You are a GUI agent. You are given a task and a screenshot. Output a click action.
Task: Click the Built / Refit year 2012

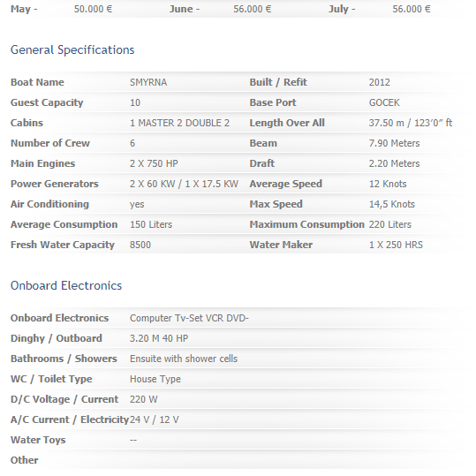coord(379,82)
